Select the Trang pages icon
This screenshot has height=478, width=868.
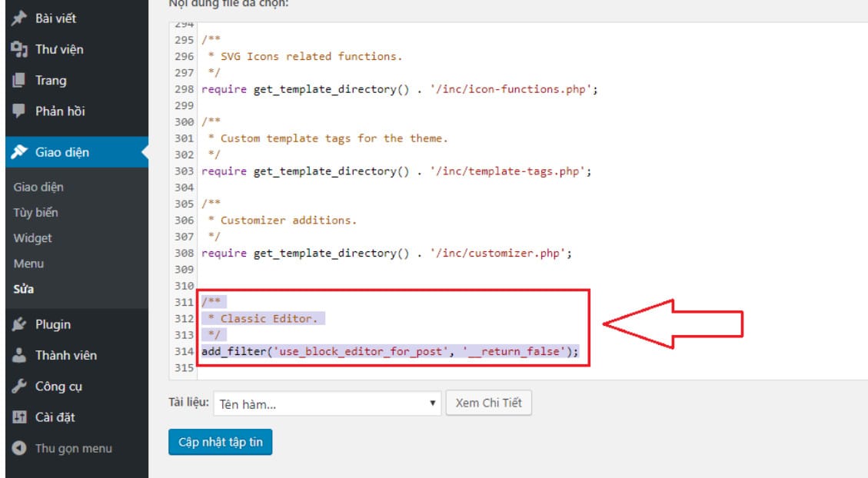coord(19,81)
